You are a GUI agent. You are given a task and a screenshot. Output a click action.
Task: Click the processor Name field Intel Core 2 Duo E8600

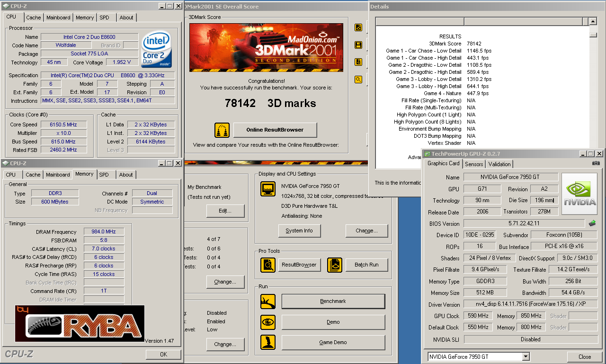pyautogui.click(x=89, y=37)
